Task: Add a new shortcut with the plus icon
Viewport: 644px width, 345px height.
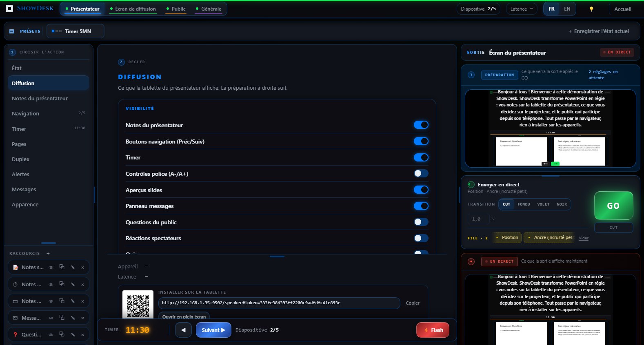Action: 48,254
